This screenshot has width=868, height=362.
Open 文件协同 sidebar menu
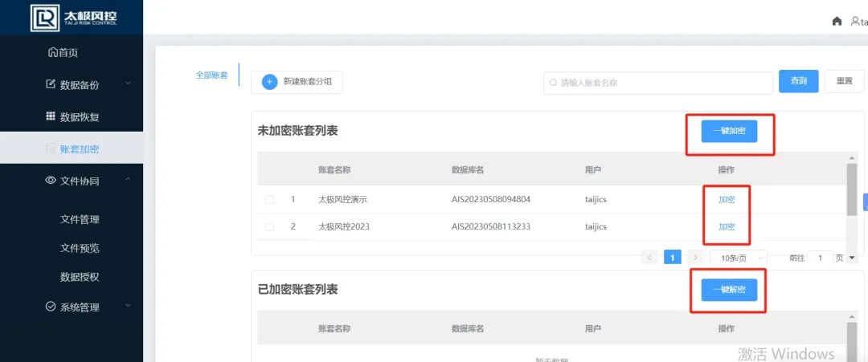point(72,181)
